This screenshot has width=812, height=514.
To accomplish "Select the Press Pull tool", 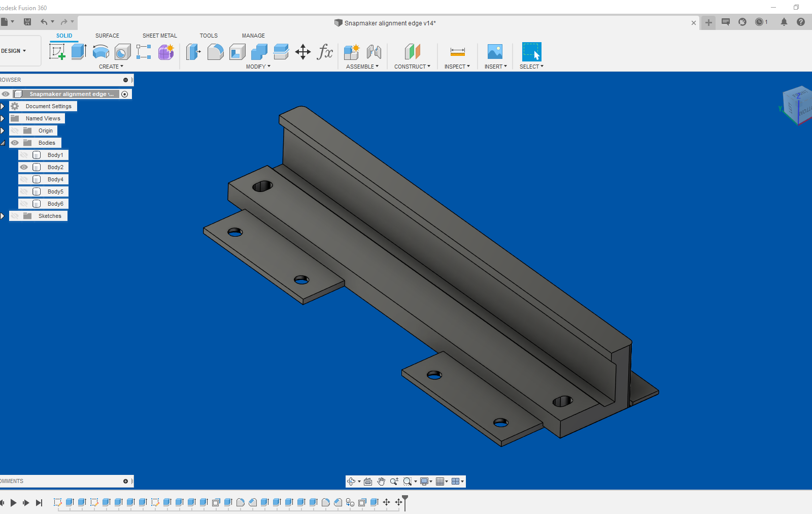I will (193, 51).
